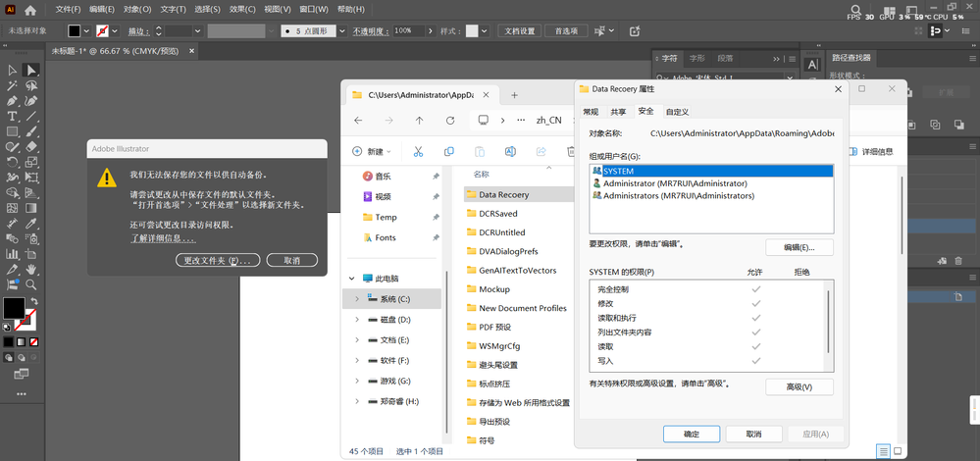Select the Rectangle tool

coord(12,131)
